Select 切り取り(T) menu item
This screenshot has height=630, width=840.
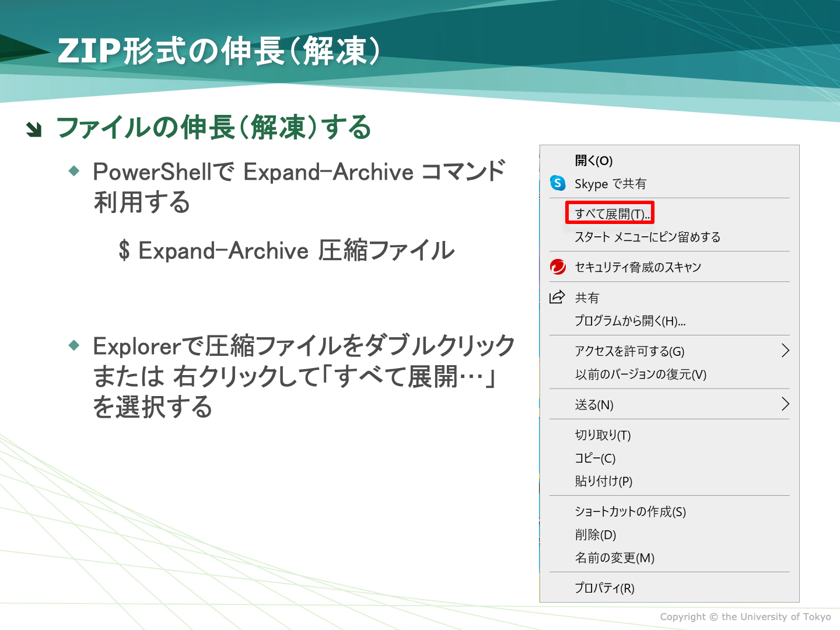point(603,435)
